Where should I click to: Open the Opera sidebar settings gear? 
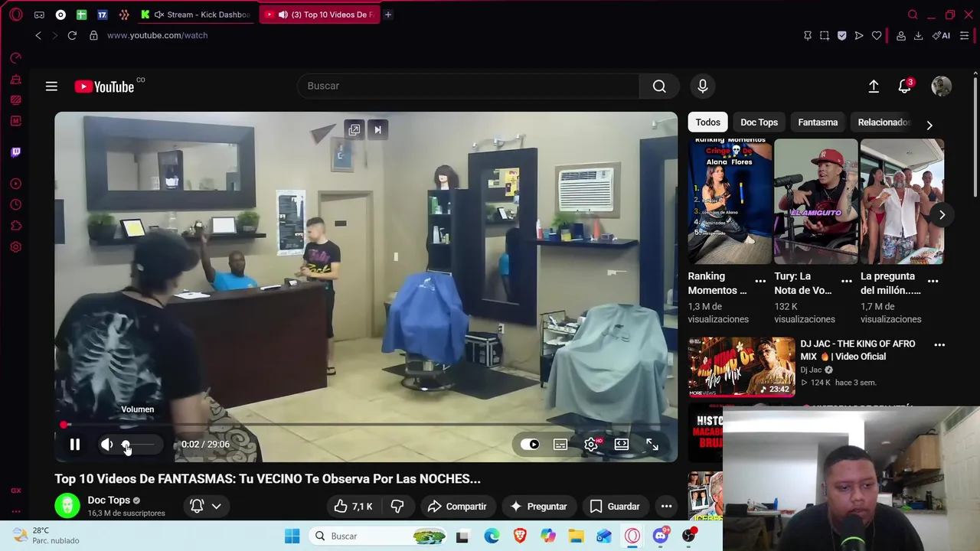tap(15, 247)
